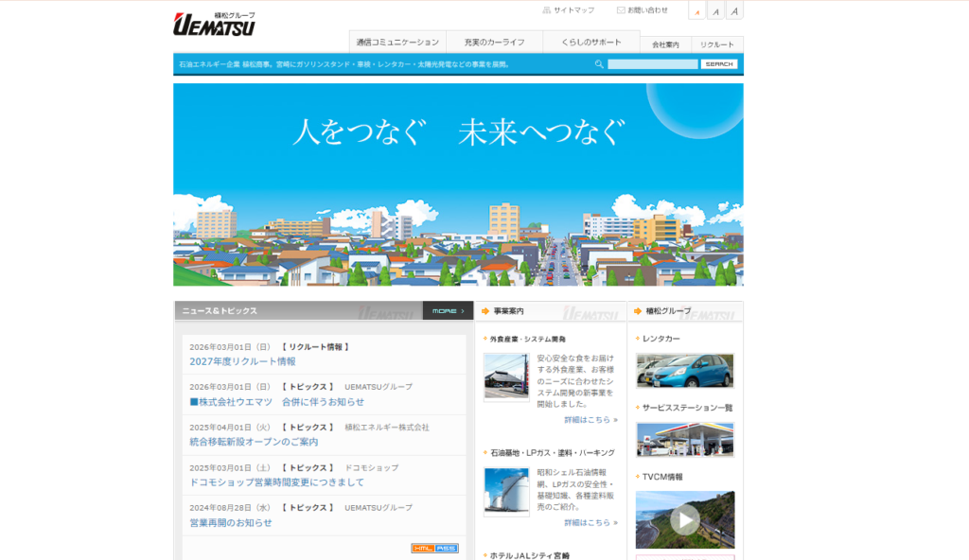Select the largest font size A button

click(x=734, y=10)
